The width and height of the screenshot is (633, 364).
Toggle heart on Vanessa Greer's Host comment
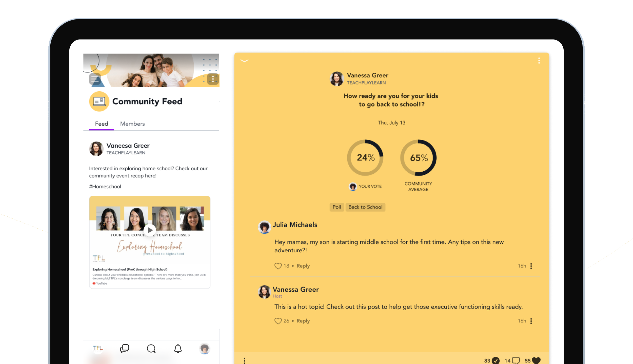[278, 321]
